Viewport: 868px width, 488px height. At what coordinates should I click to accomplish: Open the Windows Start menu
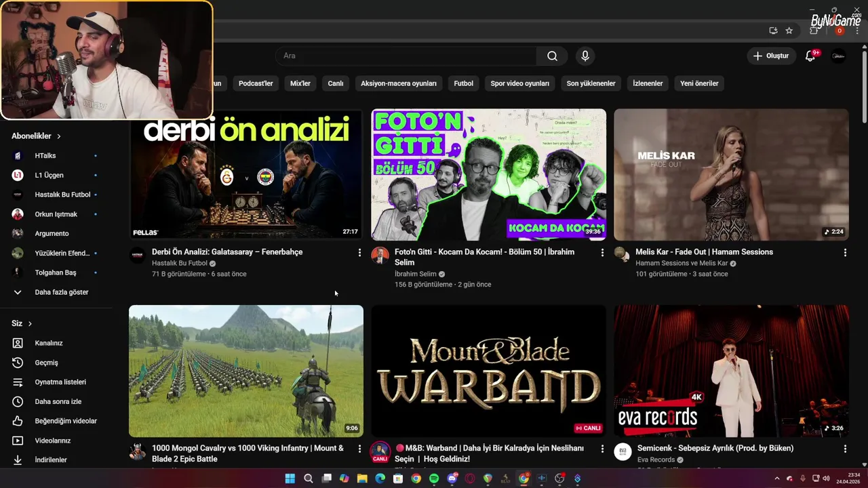290,479
